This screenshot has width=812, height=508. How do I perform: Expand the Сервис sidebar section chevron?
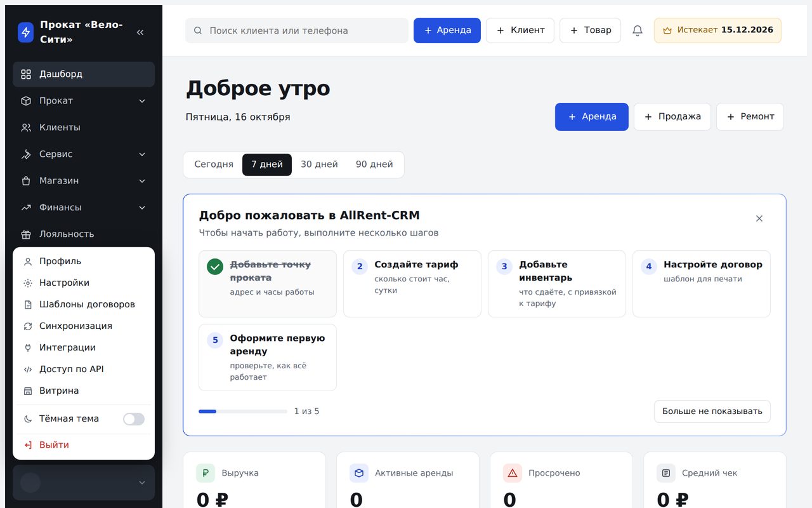[x=142, y=154]
